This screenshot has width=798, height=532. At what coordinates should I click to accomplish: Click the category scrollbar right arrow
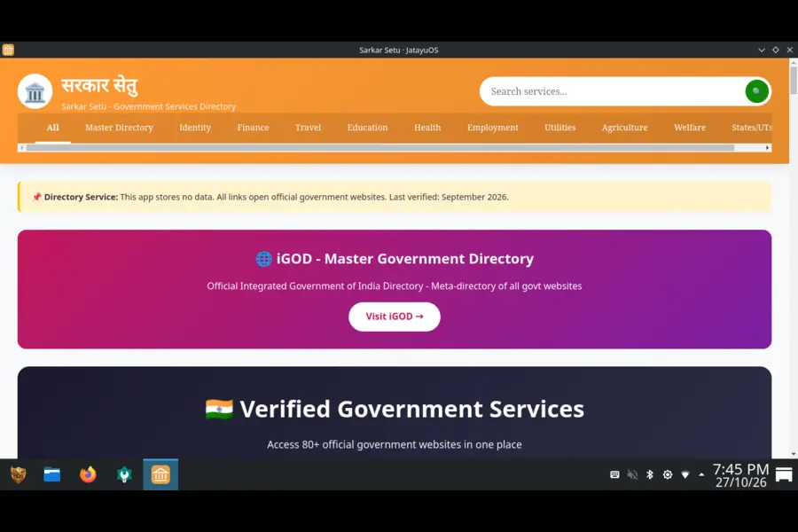pos(768,148)
